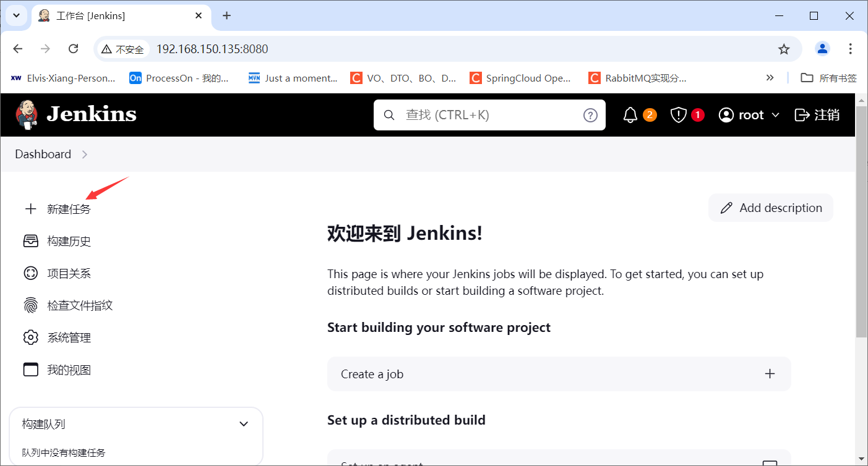Expand the Dashboard breadcrumb chevron
868x466 pixels.
(85, 155)
